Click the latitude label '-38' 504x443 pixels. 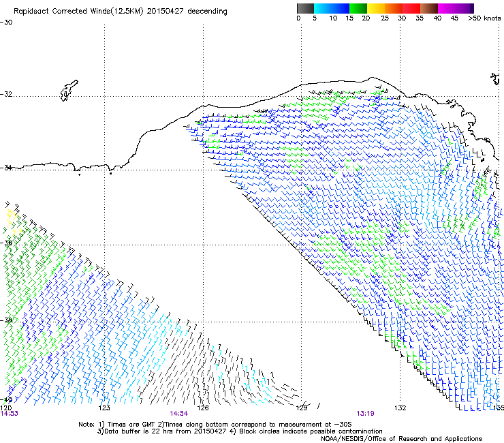6,320
